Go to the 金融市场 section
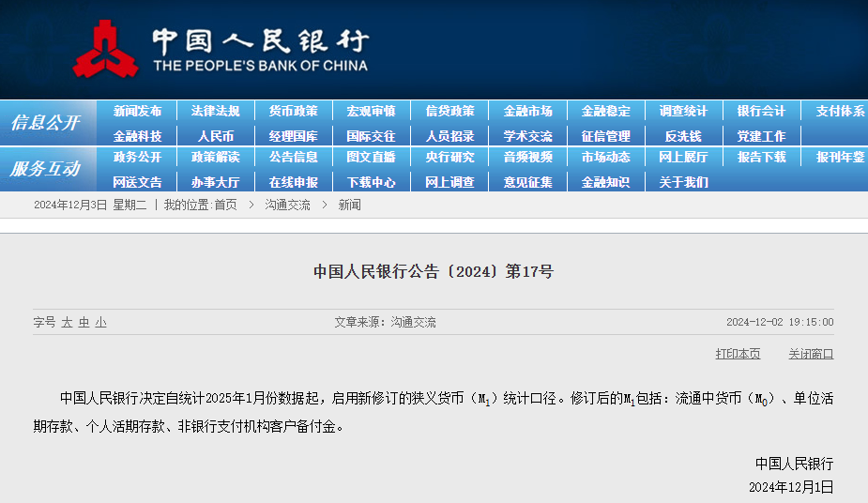The width and height of the screenshot is (868, 503). pos(527,111)
